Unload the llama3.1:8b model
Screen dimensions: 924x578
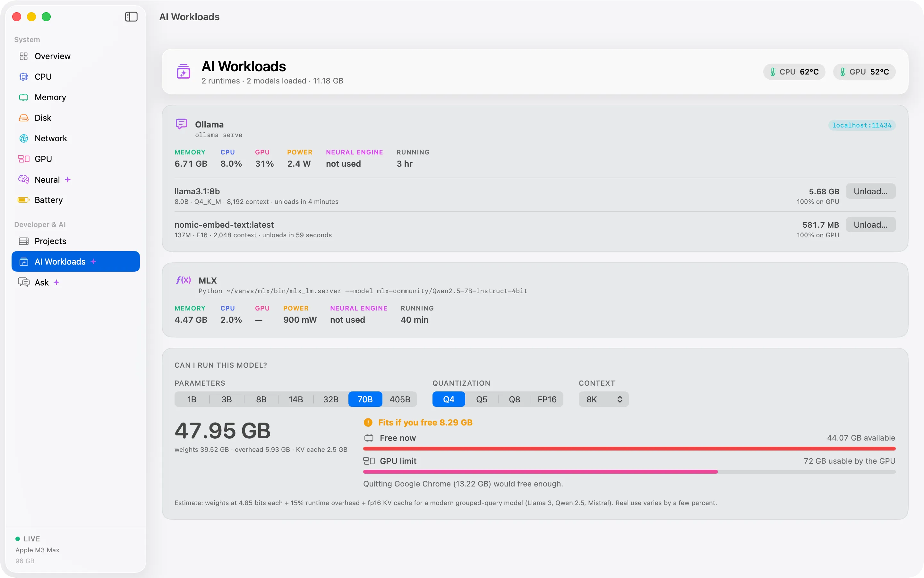coord(870,191)
